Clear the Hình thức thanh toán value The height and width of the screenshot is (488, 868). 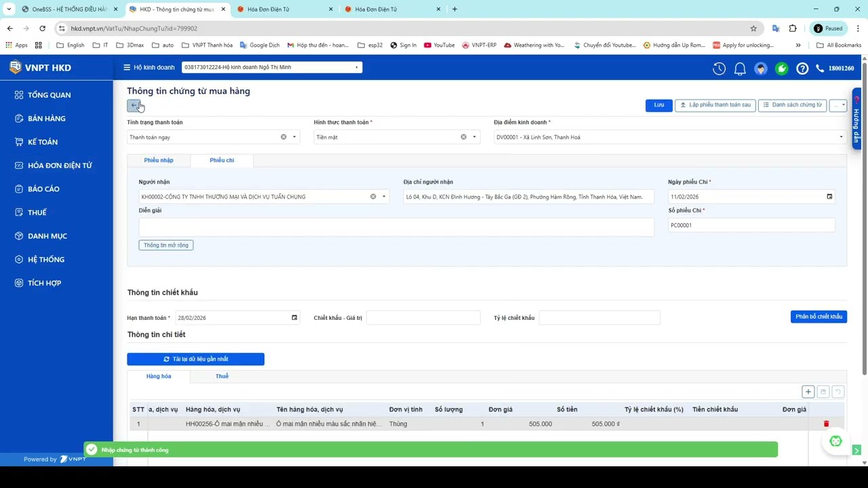(464, 137)
